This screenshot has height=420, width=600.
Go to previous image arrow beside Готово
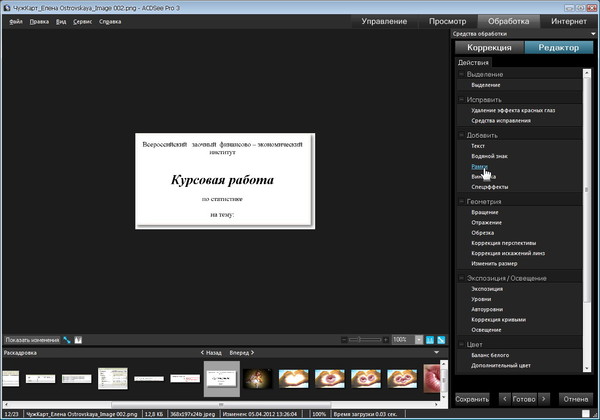505,399
